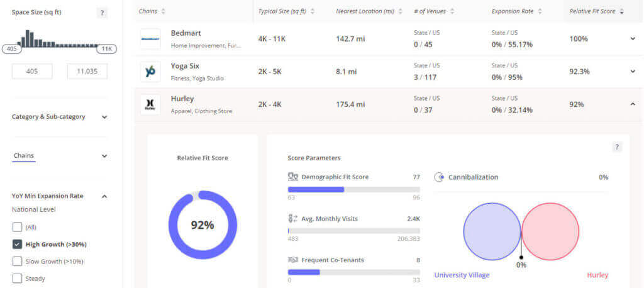Click the National Level label
The width and height of the screenshot is (644, 288).
[34, 209]
